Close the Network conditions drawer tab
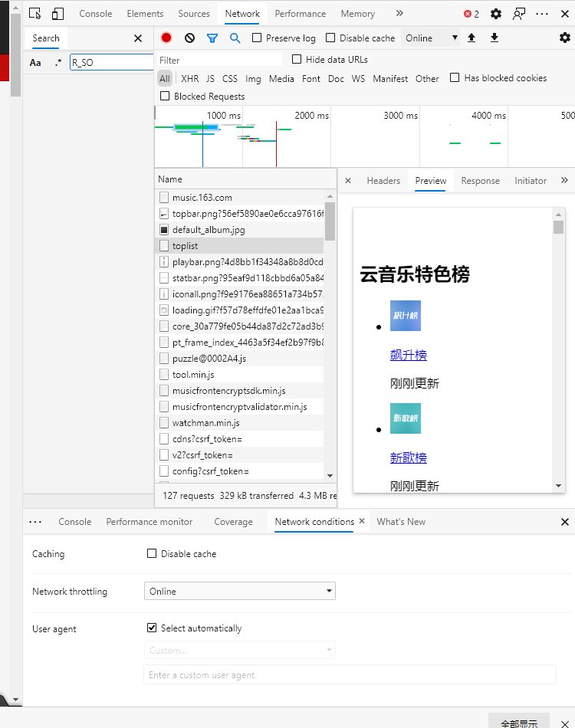Viewport: 575px width, 728px height. tap(362, 521)
